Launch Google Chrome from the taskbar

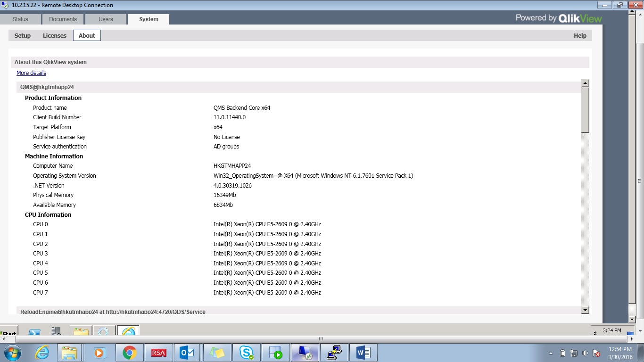129,353
